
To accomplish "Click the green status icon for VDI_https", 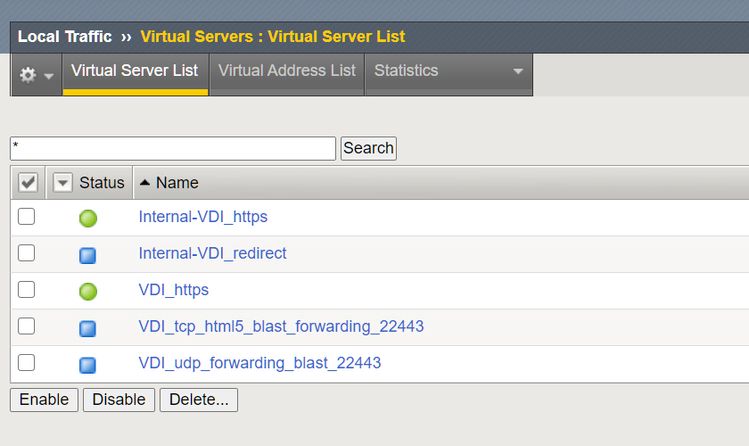I will click(88, 291).
